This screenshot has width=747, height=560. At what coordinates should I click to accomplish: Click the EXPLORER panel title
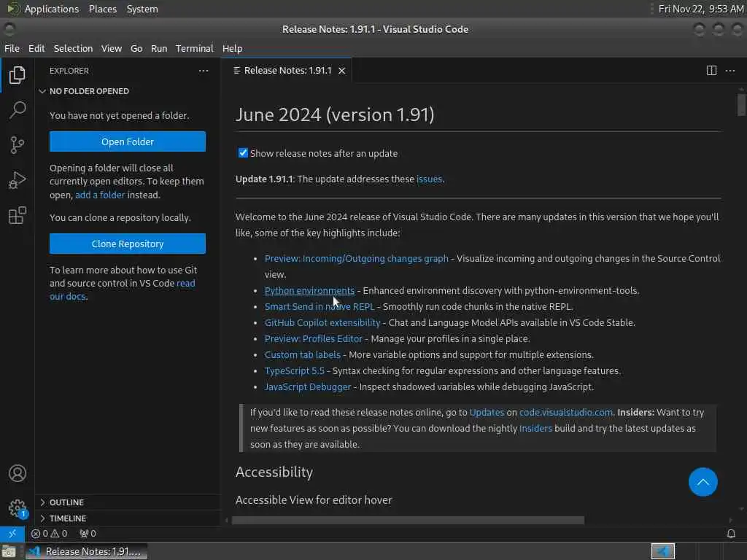tap(69, 71)
